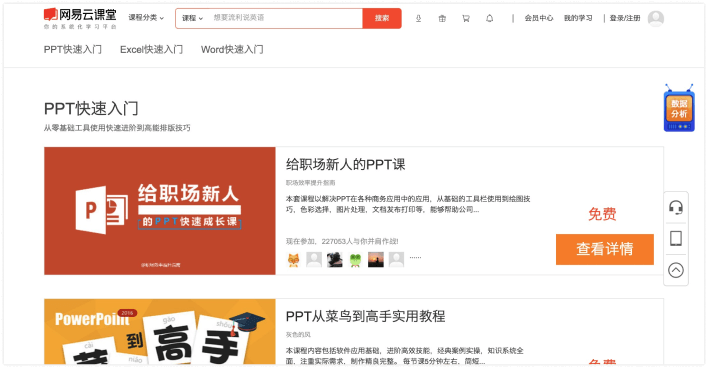Click the user avatar icon in header
This screenshot has height=369, width=708.
(656, 19)
